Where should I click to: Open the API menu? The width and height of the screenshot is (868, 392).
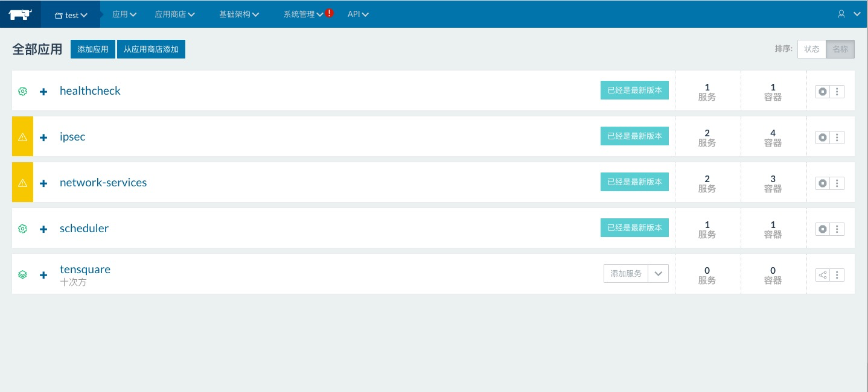point(358,14)
